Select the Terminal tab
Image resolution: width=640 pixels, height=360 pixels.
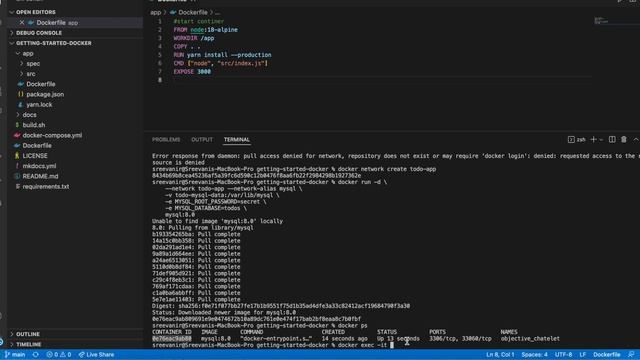[x=237, y=140]
